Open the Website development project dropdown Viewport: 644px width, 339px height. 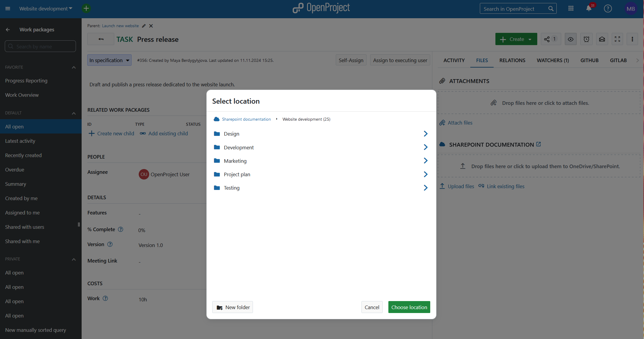(46, 9)
